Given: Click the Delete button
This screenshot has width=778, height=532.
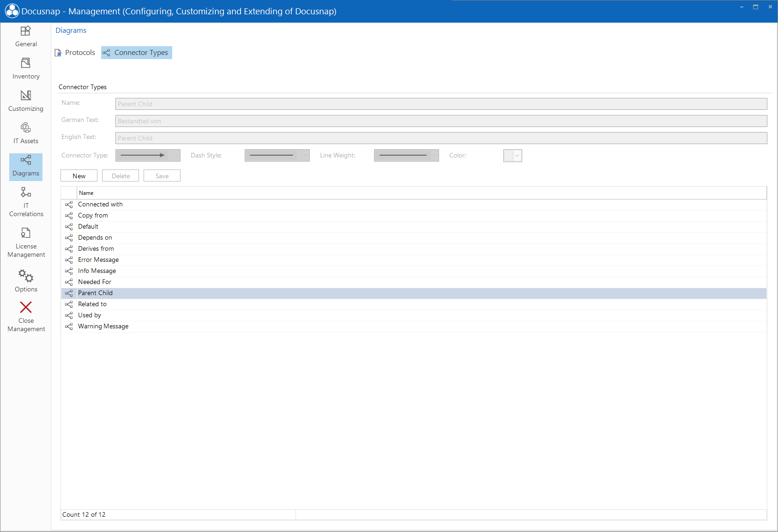Looking at the screenshot, I should pos(121,176).
